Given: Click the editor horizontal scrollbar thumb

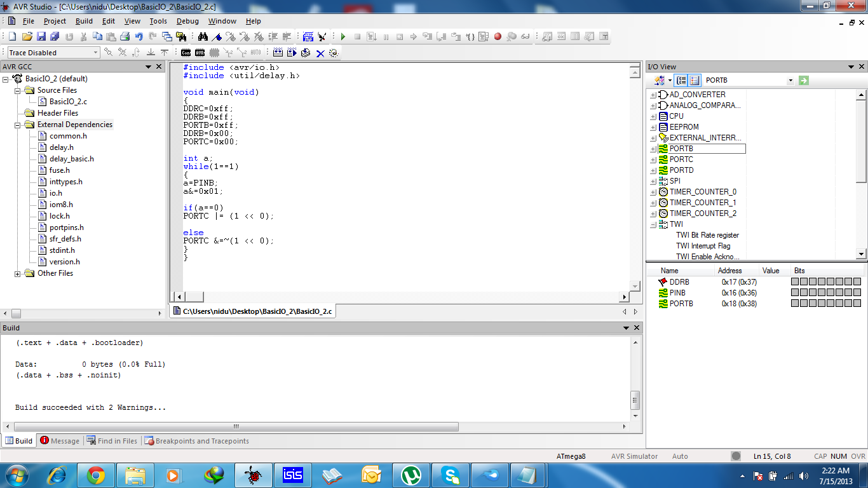Looking at the screenshot, I should click(194, 297).
